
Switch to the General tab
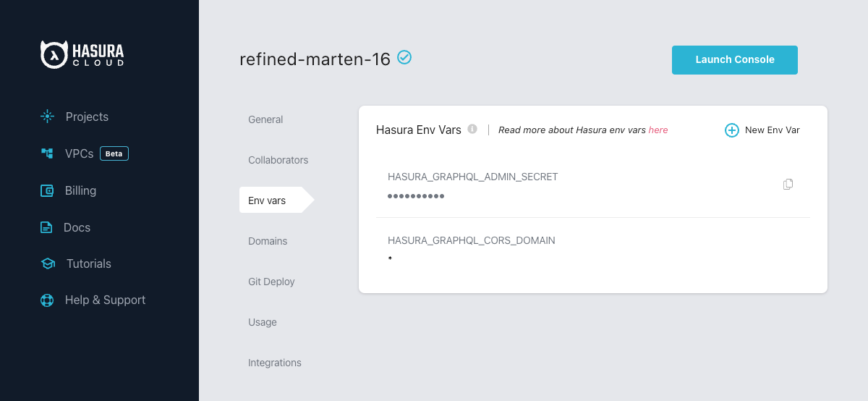(x=265, y=119)
